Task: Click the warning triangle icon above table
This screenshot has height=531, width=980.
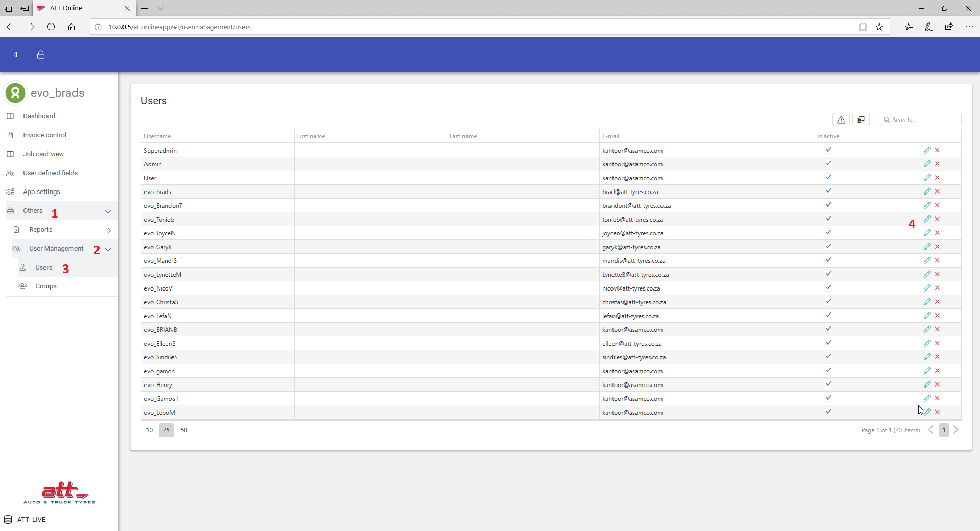Action: [x=841, y=119]
